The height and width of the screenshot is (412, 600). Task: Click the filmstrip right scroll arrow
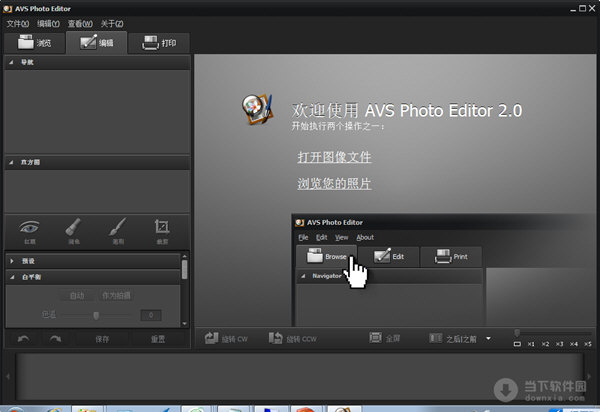point(589,377)
